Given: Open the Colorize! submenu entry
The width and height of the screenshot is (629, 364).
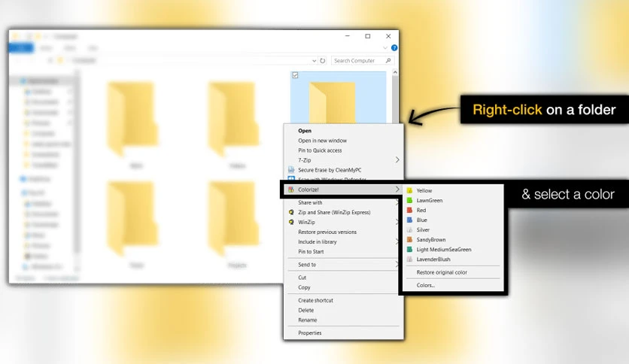Looking at the screenshot, I should [x=342, y=190].
